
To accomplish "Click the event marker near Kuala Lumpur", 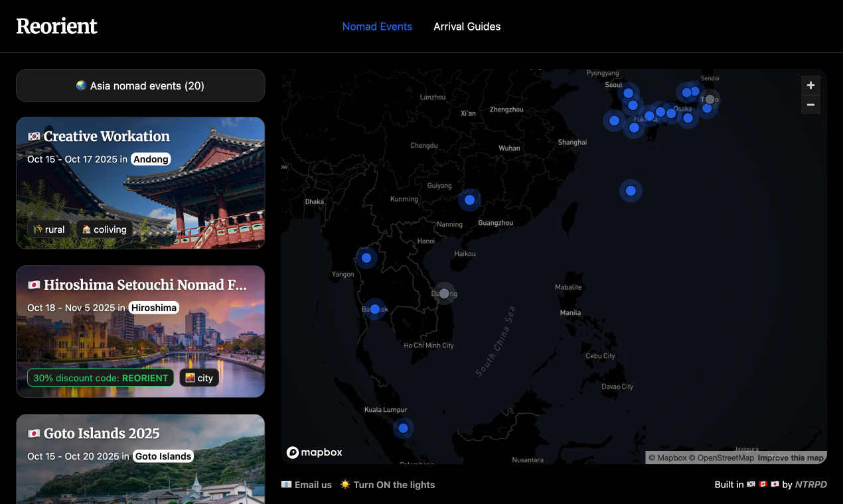I will [x=403, y=428].
